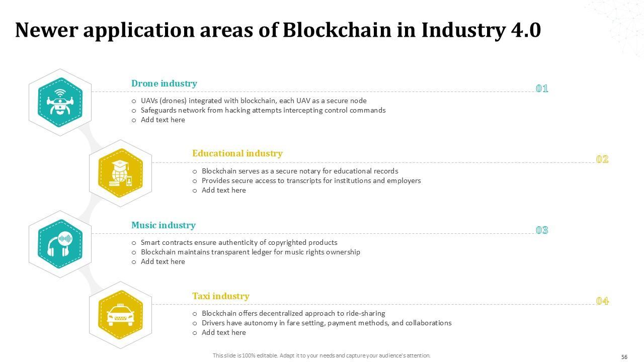Select the Music industry heading
Viewport: 644px width, 362px height.
tap(163, 225)
